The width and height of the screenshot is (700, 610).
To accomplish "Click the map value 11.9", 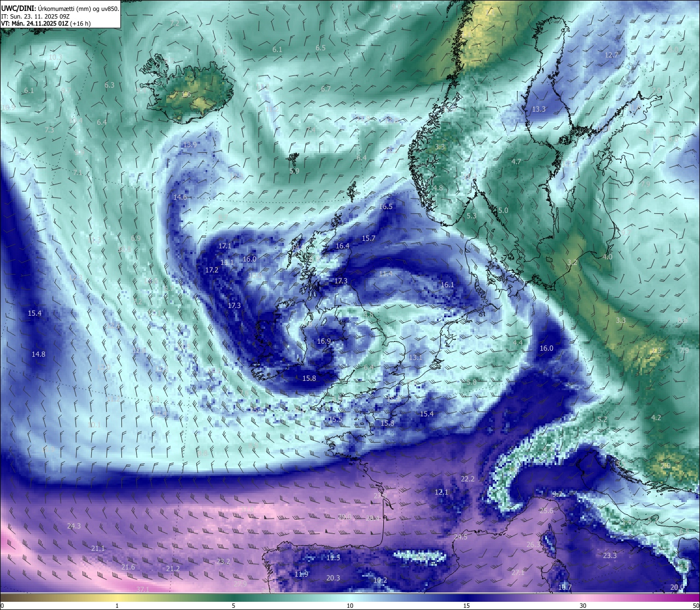I will point(301,574).
